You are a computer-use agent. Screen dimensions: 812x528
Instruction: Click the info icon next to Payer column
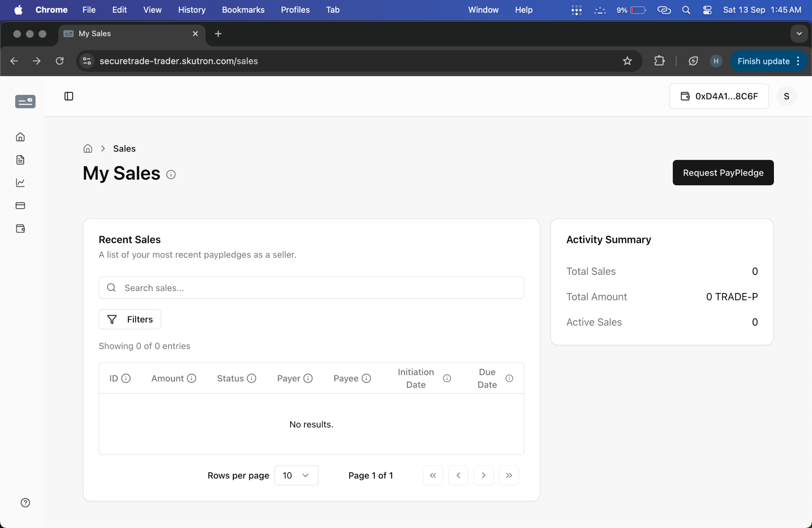coord(308,378)
